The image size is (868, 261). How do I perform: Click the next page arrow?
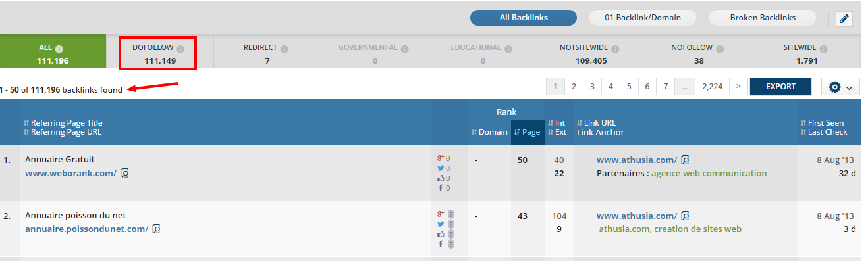[x=738, y=87]
